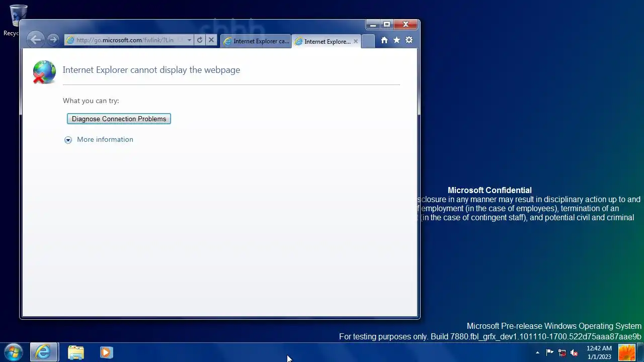
Task: Show hidden tray icons arrow
Action: pyautogui.click(x=537, y=352)
